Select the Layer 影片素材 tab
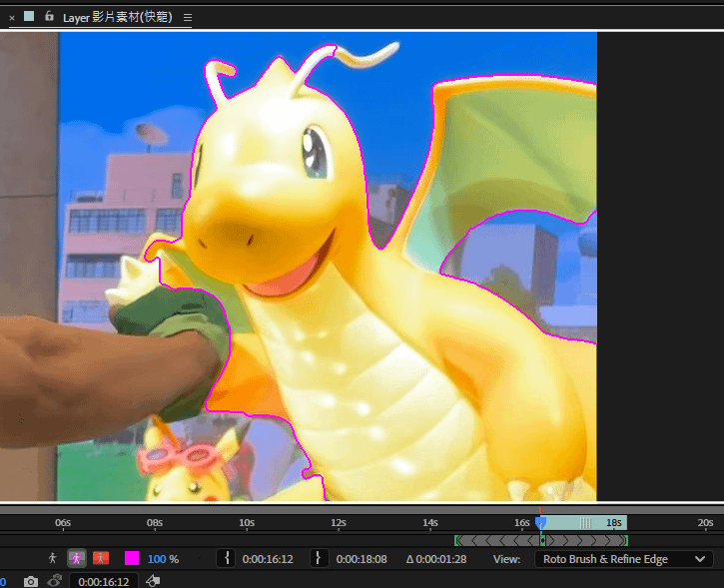The image size is (724, 588). 117,18
